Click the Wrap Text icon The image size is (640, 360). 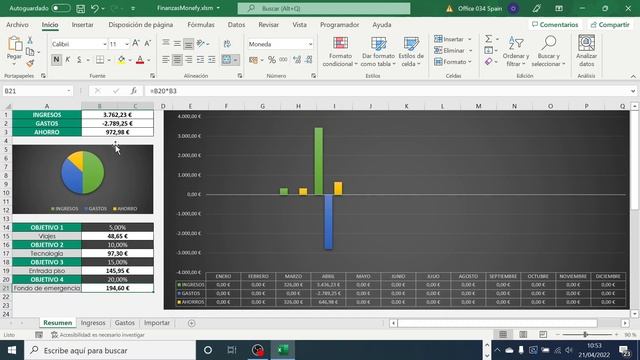pos(227,43)
